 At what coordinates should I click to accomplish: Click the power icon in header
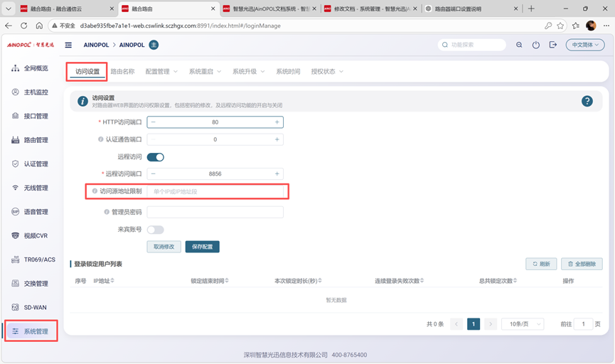point(536,45)
